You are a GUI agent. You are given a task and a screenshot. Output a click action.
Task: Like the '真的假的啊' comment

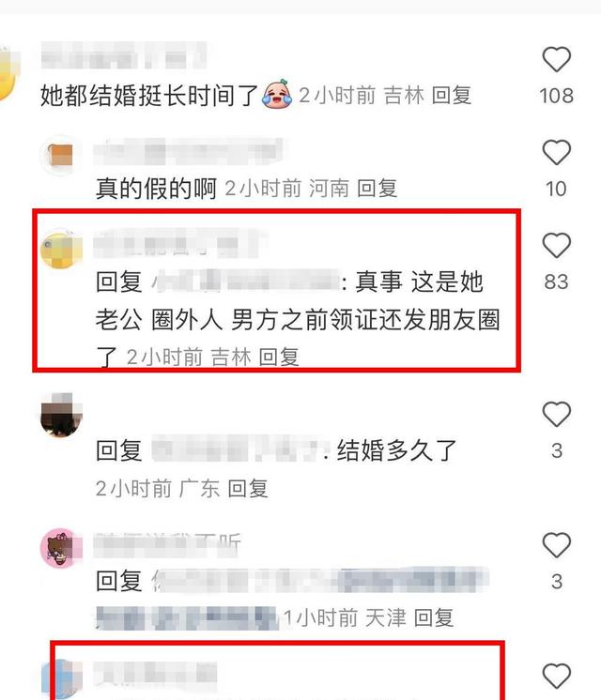click(x=556, y=152)
